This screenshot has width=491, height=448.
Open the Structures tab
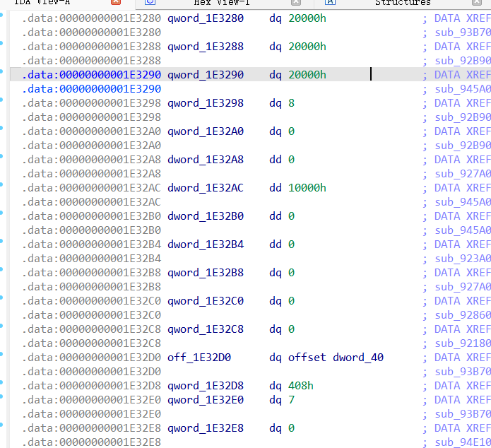402,3
